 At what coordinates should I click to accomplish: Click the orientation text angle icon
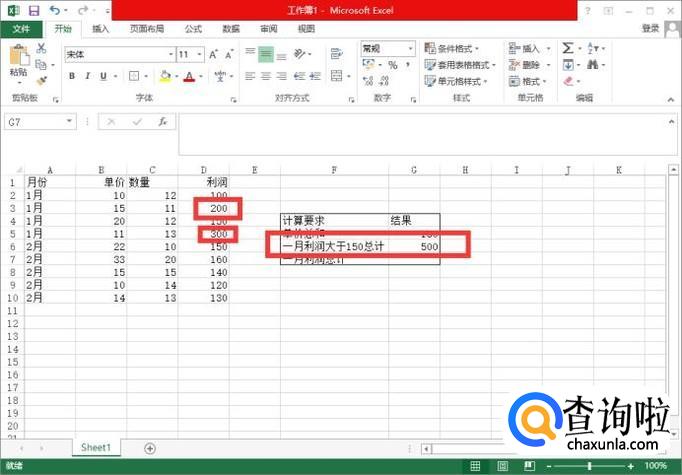(300, 54)
